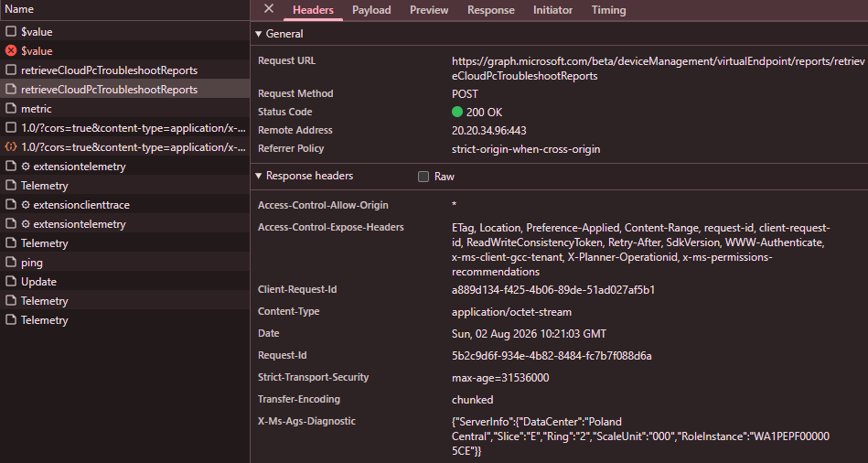Click the Remote Address label

[295, 130]
